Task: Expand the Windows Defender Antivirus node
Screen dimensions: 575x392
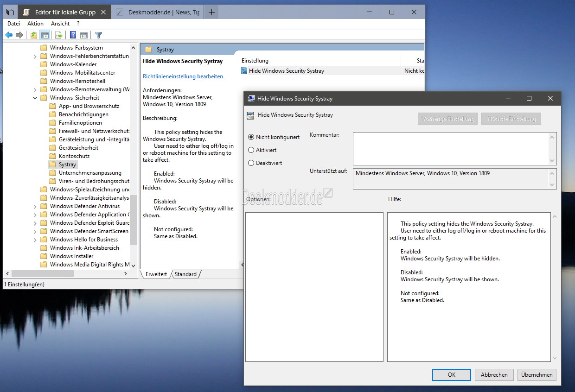Action: tap(35, 206)
